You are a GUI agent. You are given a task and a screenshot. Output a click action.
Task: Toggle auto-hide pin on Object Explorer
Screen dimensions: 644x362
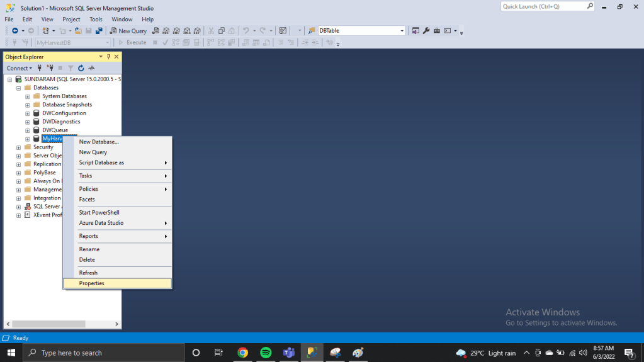(108, 57)
